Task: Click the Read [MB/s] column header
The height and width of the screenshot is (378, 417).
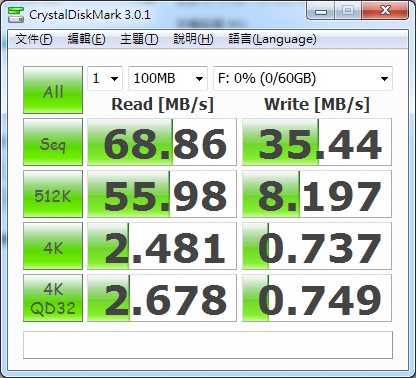Action: point(162,104)
